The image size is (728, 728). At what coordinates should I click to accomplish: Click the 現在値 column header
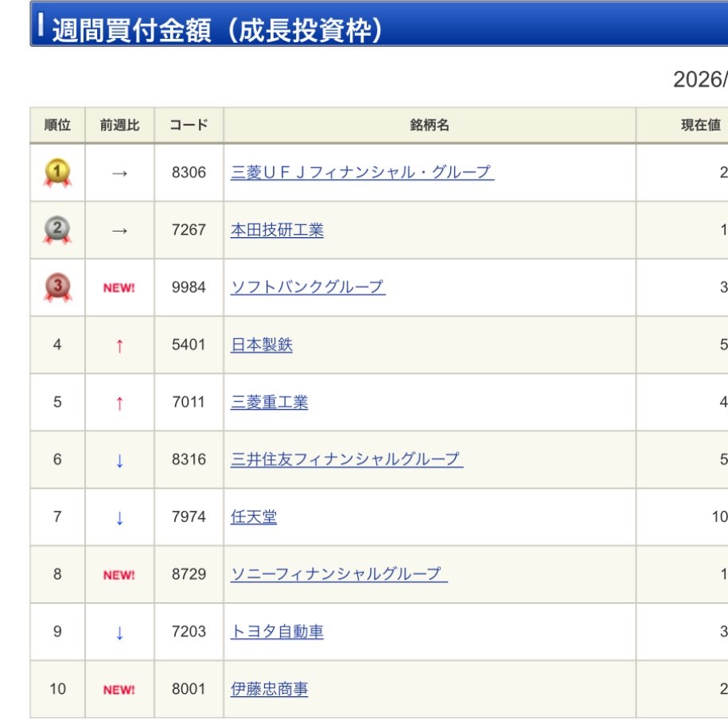pos(701,125)
